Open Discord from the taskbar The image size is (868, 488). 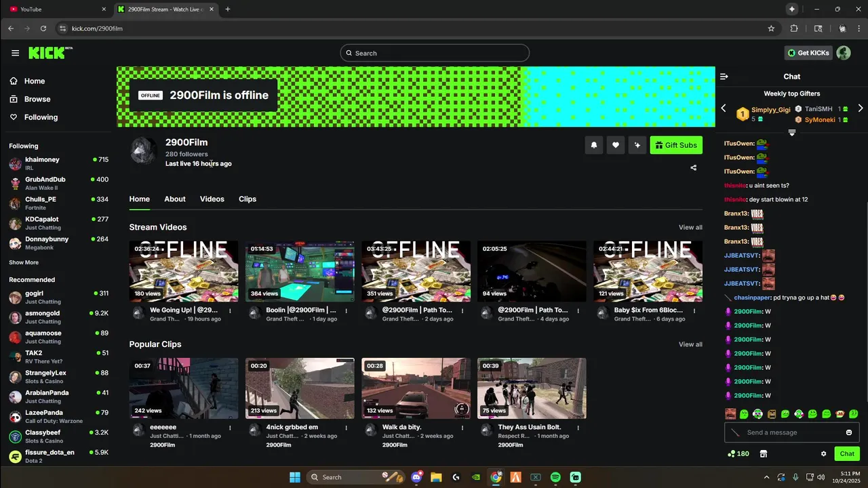tap(416, 477)
